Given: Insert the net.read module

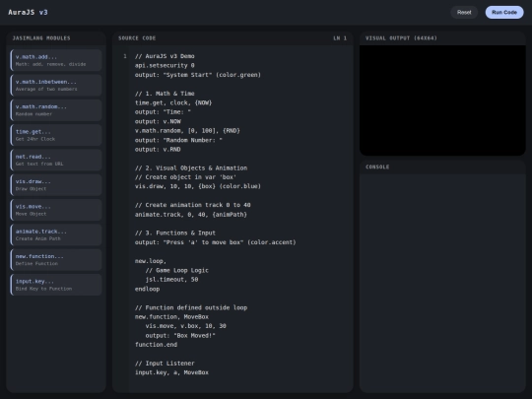Looking at the screenshot, I should (x=56, y=160).
